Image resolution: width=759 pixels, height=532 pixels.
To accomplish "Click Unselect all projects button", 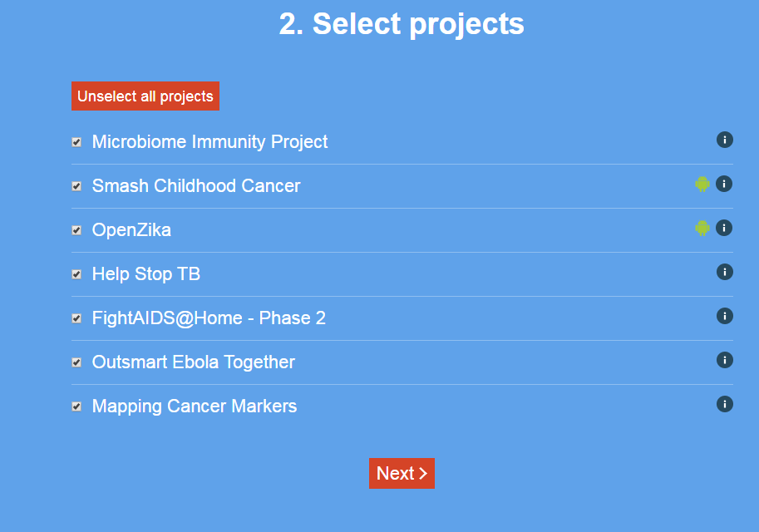I will (x=145, y=96).
